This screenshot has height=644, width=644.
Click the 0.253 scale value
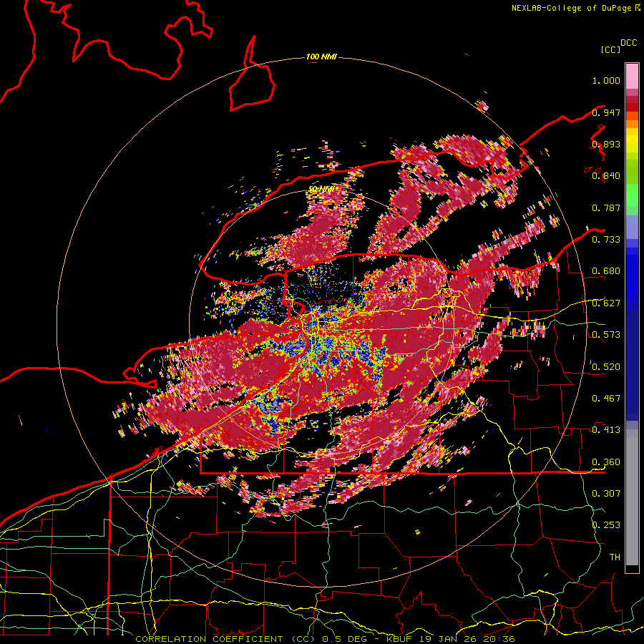606,525
